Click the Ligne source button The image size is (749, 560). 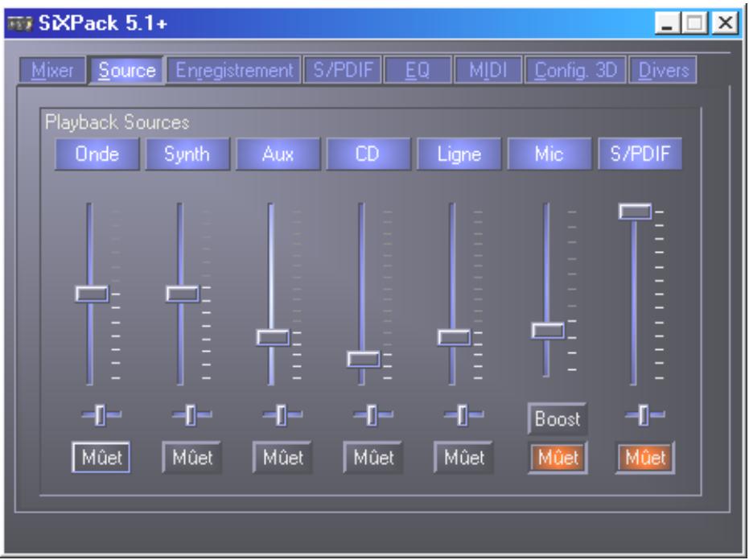pyautogui.click(x=459, y=154)
